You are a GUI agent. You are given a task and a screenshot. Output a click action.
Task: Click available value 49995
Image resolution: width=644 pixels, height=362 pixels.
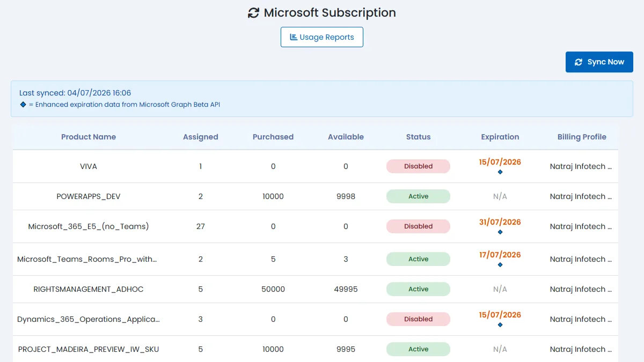[x=346, y=289]
